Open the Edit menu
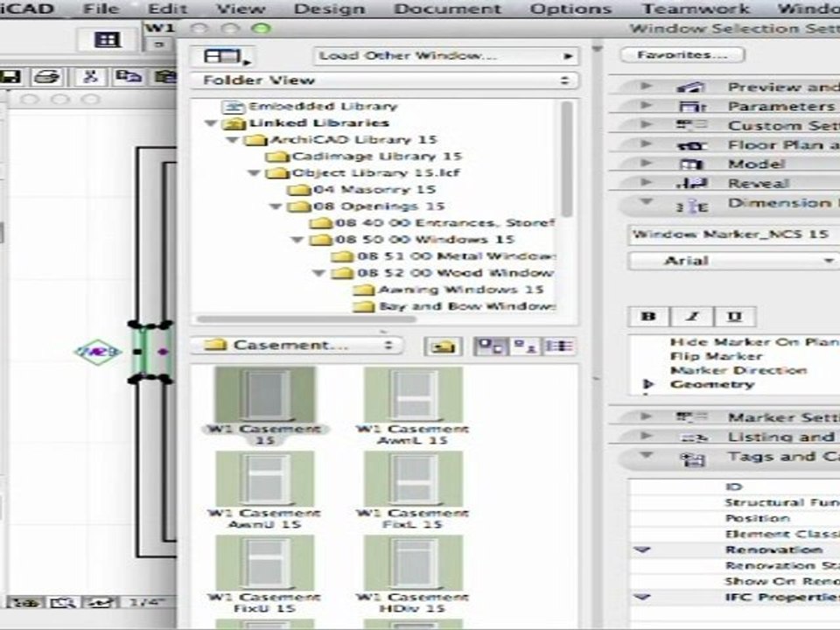Image resolution: width=840 pixels, height=630 pixels. (x=168, y=9)
